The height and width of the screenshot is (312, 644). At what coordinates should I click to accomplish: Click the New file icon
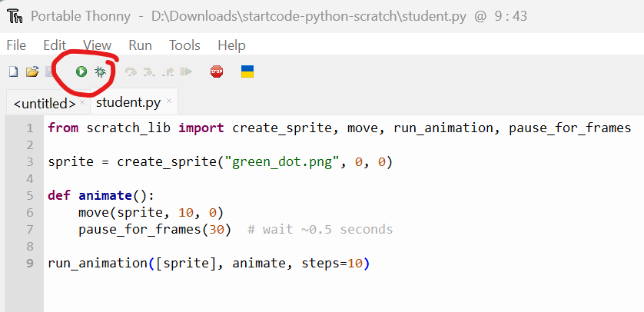coord(13,72)
